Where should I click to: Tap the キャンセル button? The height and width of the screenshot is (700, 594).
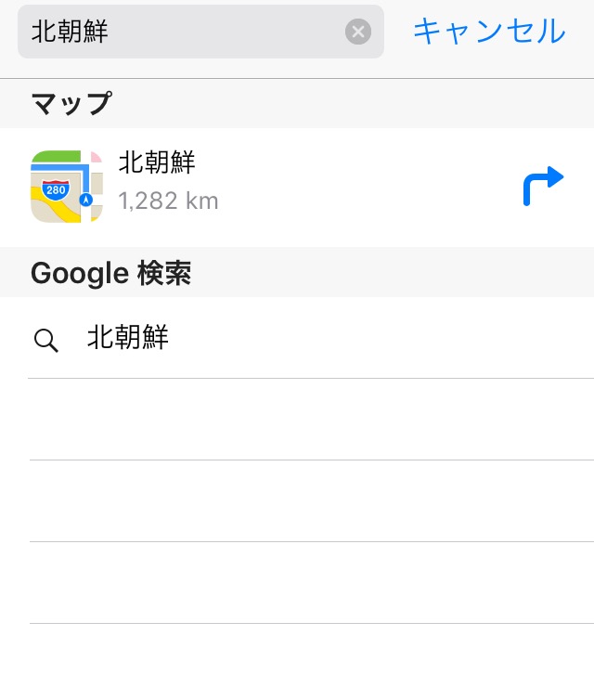pyautogui.click(x=489, y=32)
